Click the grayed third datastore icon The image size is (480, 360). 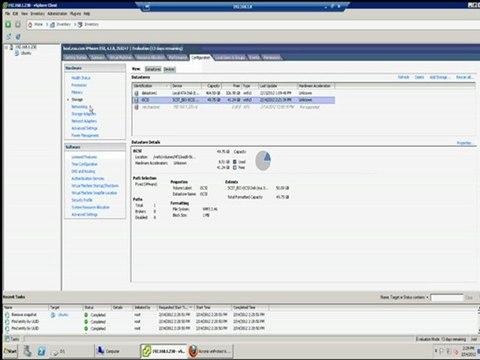click(x=136, y=107)
